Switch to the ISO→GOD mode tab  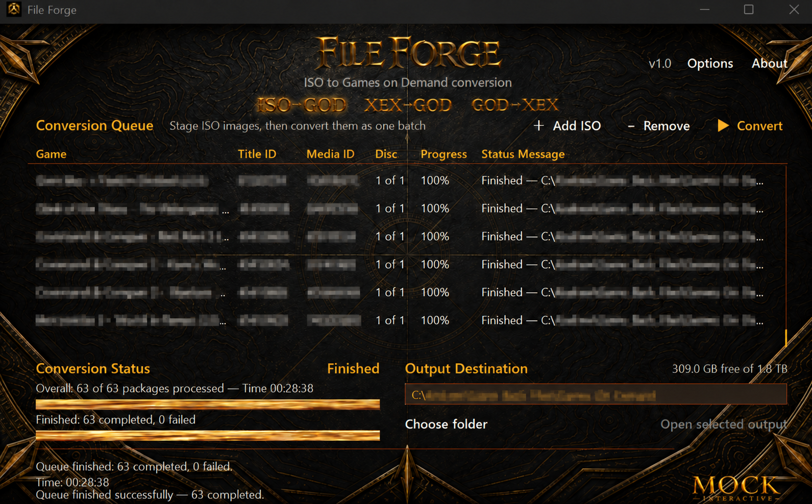301,105
